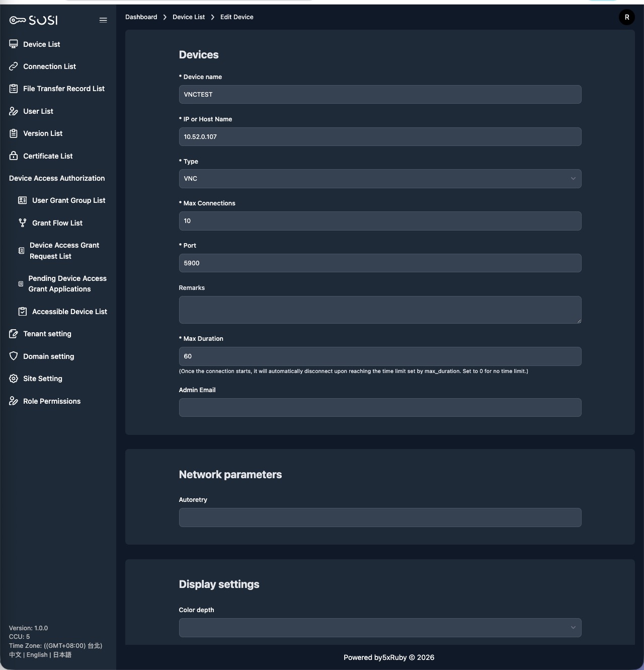Click Device List breadcrumb link

point(189,17)
